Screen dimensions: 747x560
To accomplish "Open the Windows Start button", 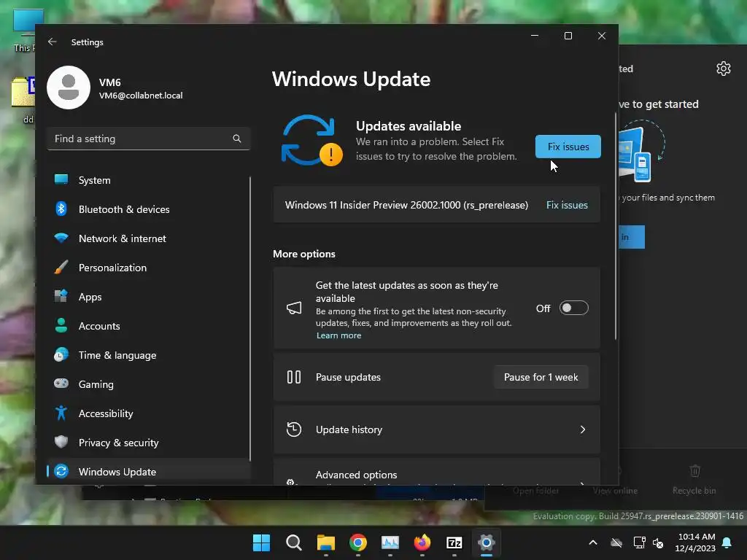I will [x=262, y=542].
